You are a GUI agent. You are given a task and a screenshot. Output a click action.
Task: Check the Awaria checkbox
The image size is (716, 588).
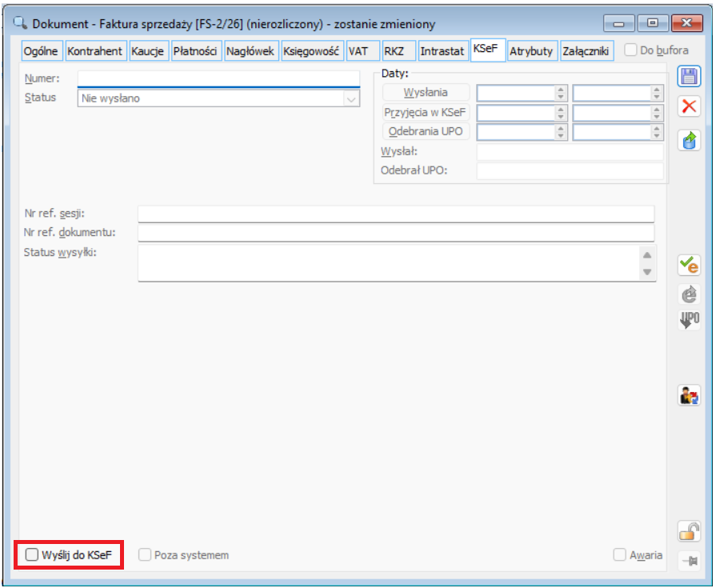coord(619,554)
